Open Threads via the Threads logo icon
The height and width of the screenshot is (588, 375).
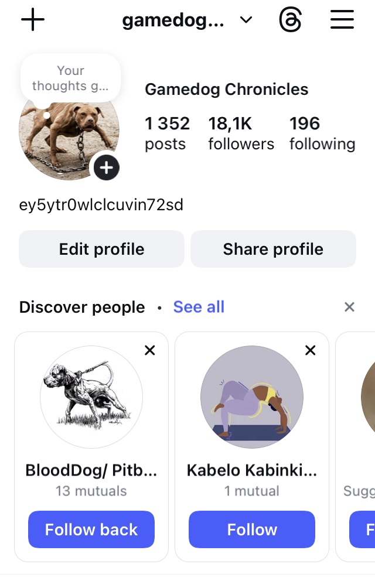click(290, 19)
